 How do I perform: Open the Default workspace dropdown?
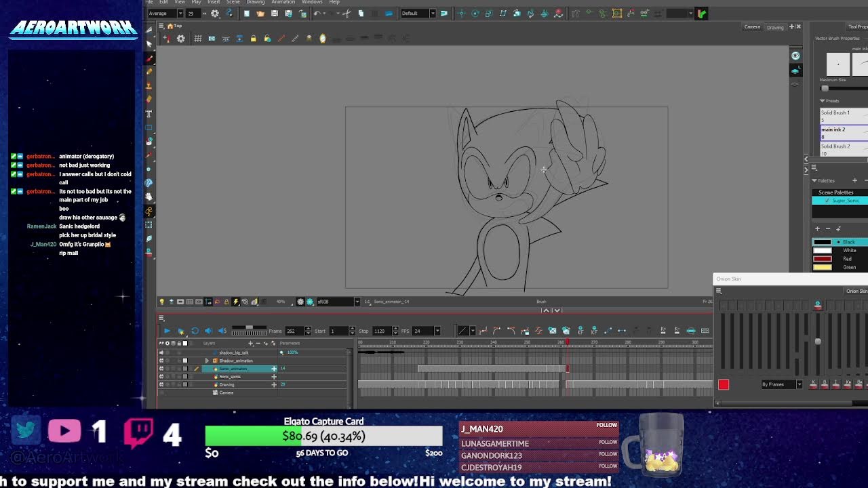[x=418, y=14]
